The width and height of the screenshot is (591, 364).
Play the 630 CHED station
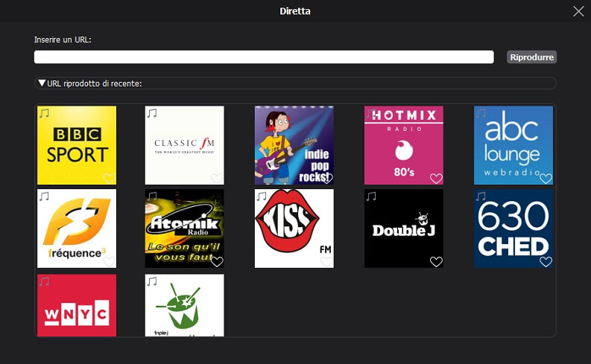click(513, 229)
